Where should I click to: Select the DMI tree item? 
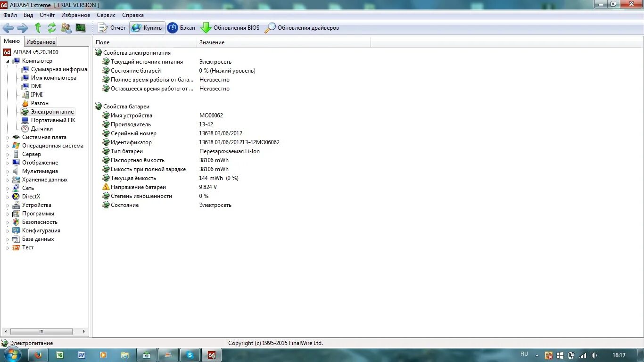click(36, 86)
